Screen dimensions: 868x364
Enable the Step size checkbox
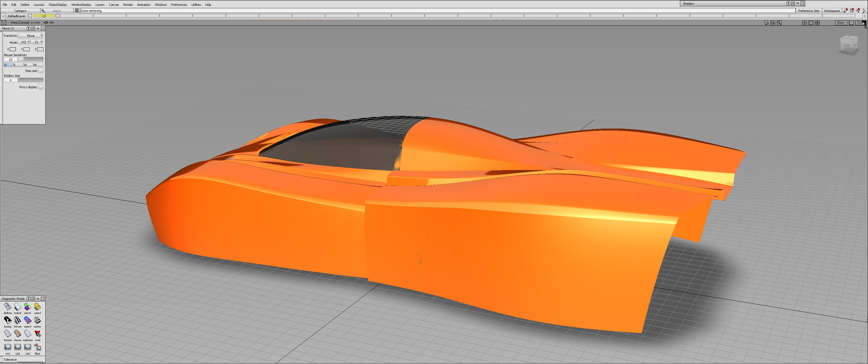[x=40, y=71]
